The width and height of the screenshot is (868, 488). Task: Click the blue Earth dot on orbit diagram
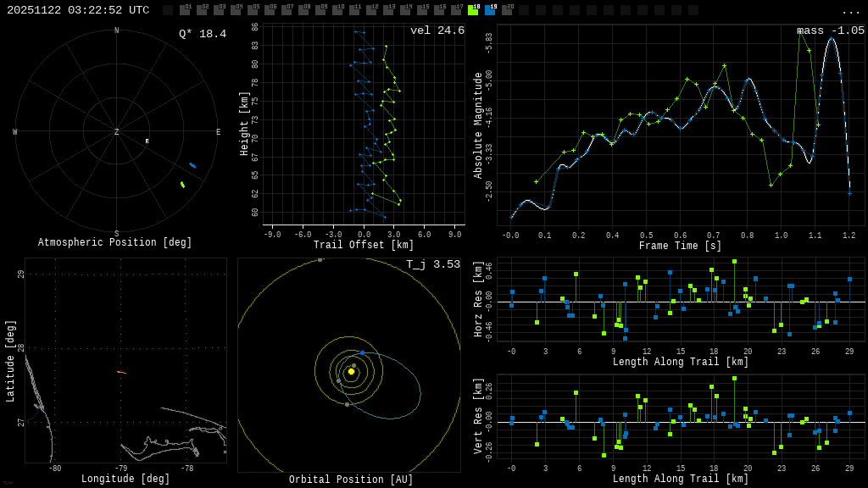tap(362, 352)
